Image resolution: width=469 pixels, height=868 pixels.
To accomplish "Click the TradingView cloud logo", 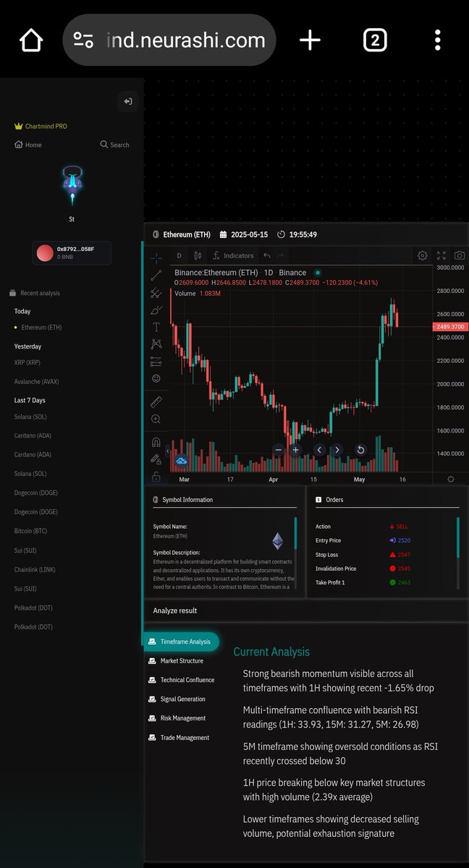I will [181, 459].
